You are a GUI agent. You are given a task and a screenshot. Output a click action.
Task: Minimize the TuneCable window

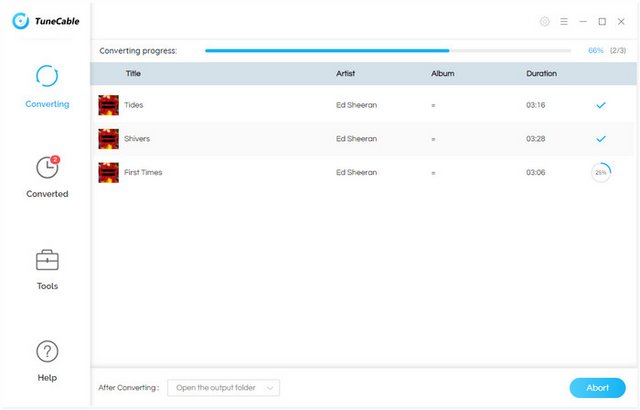[583, 22]
